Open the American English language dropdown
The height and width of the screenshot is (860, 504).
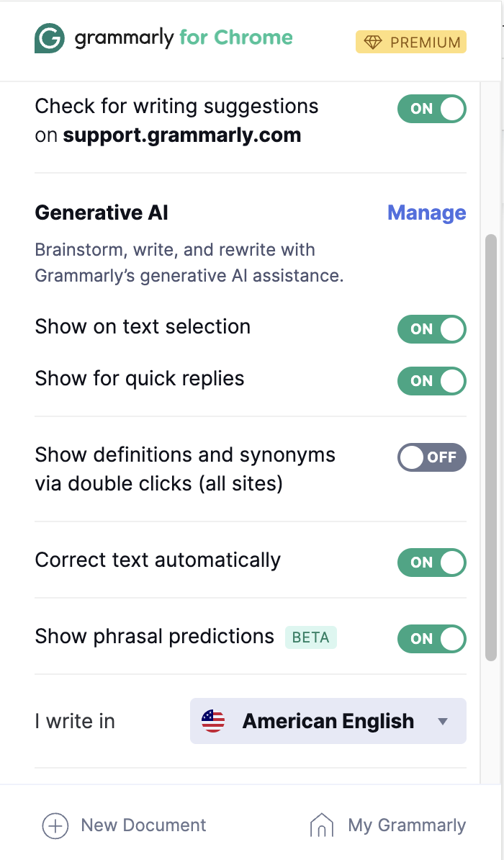point(328,721)
